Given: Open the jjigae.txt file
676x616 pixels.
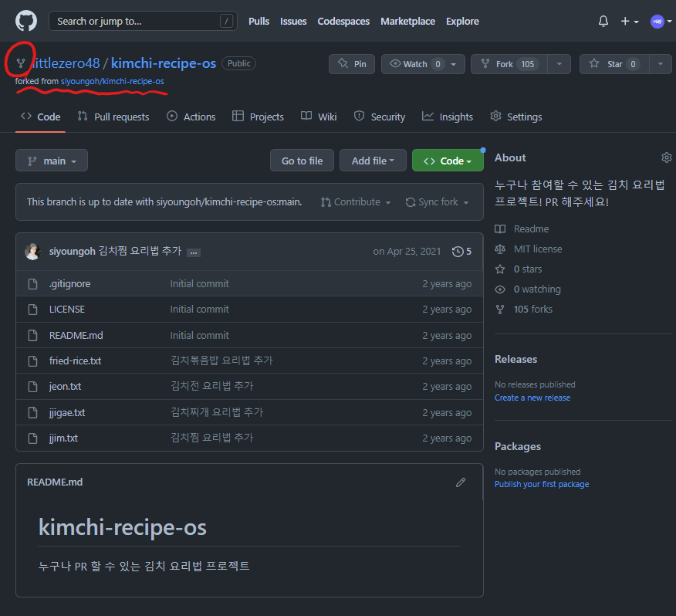Looking at the screenshot, I should (67, 412).
